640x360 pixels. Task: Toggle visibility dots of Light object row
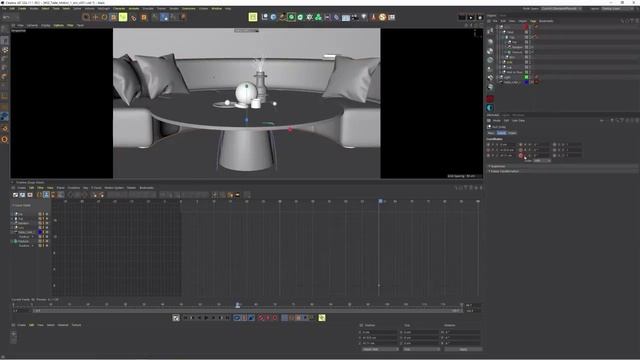pyautogui.click(x=531, y=77)
